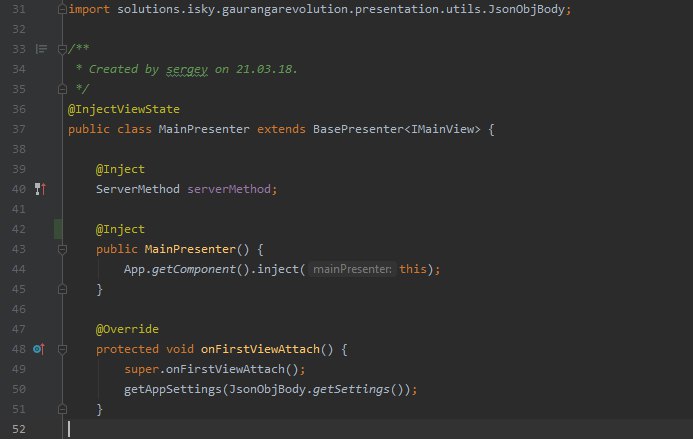Click BasePresenter in the class declaration
693x439 pixels.
(358, 129)
